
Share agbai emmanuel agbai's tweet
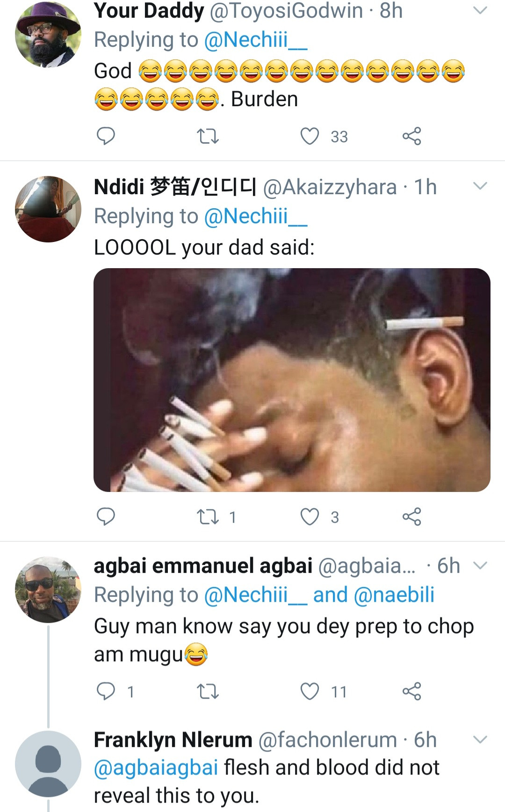point(411,691)
